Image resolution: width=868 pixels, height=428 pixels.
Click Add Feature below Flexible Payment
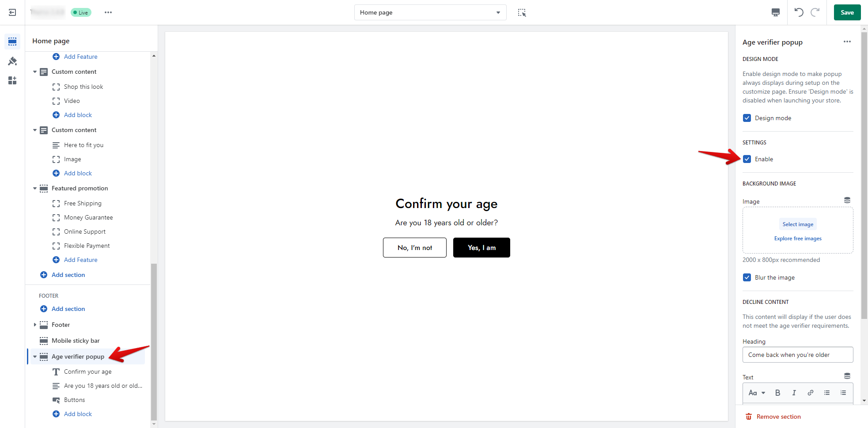(x=80, y=260)
